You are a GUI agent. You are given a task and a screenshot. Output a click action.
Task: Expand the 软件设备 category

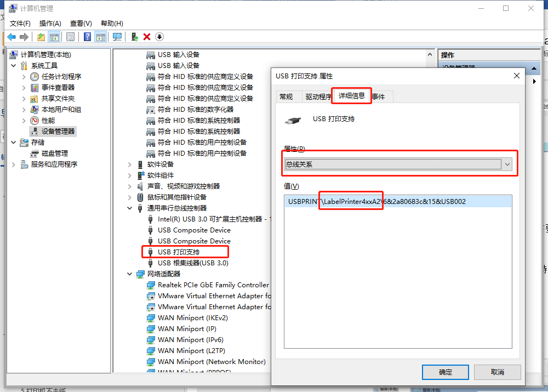tap(130, 164)
